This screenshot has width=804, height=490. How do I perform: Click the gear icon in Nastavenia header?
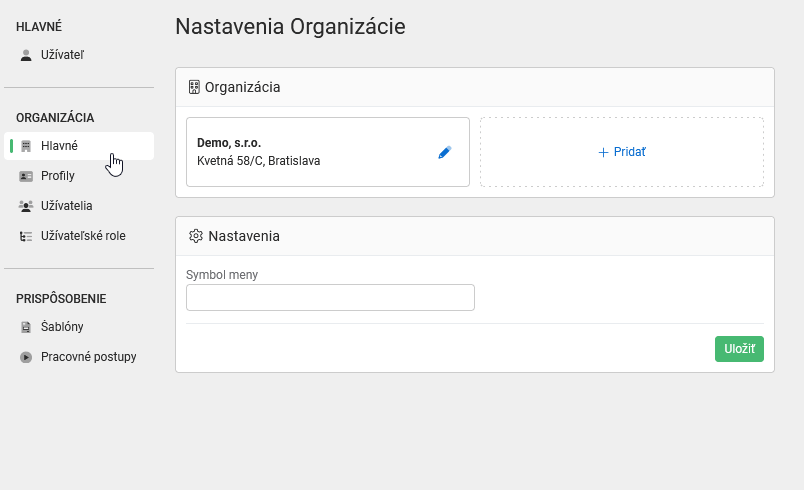pos(196,236)
